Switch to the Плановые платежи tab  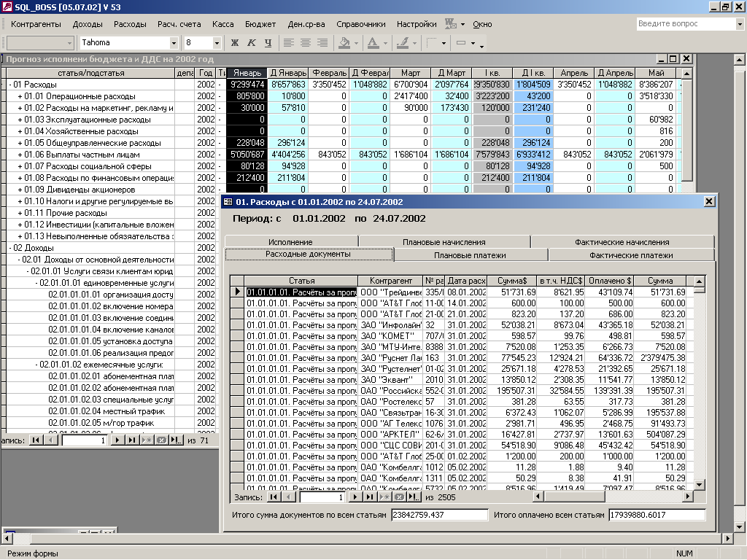471,254
